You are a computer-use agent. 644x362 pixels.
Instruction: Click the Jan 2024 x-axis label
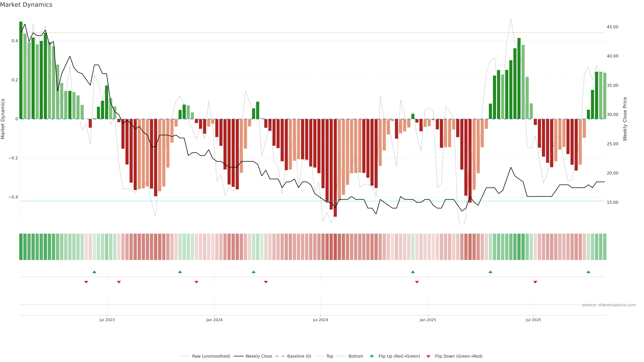pos(214,320)
